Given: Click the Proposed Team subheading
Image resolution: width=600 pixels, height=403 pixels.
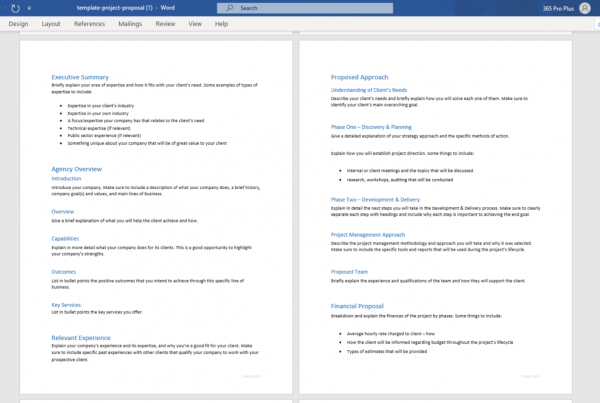Looking at the screenshot, I should point(349,272).
